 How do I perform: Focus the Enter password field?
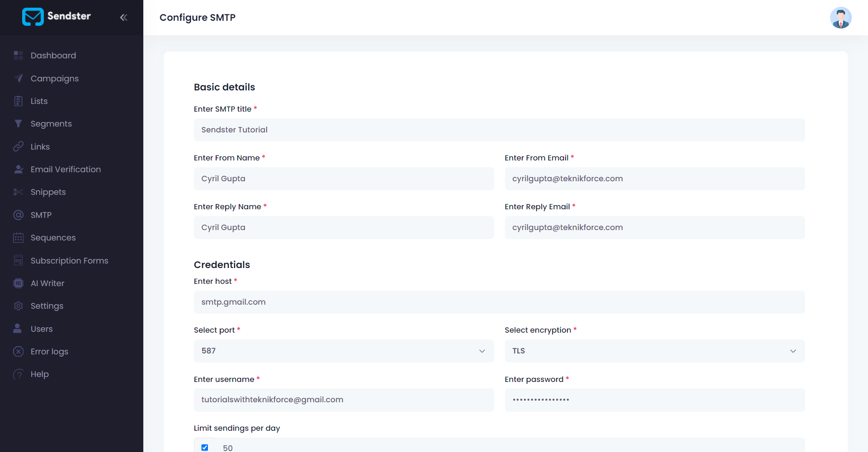point(654,400)
